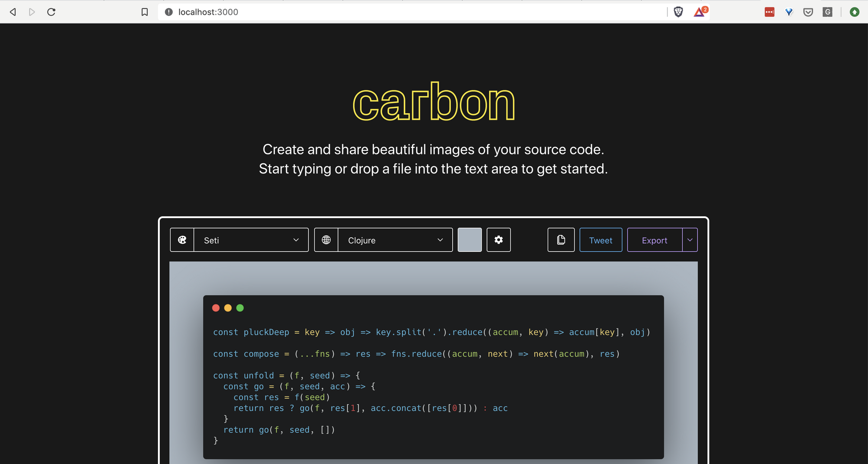Click the browser back arrow
The height and width of the screenshot is (464, 868).
pos(13,12)
